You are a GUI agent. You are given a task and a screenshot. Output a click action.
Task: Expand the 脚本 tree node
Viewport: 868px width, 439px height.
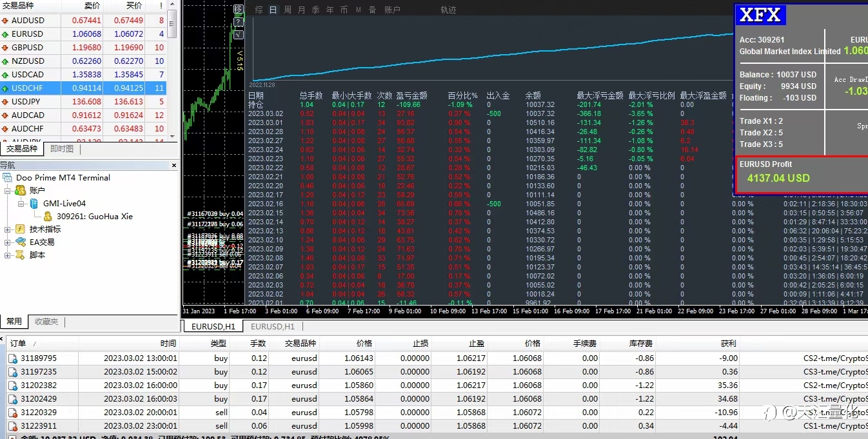point(8,255)
